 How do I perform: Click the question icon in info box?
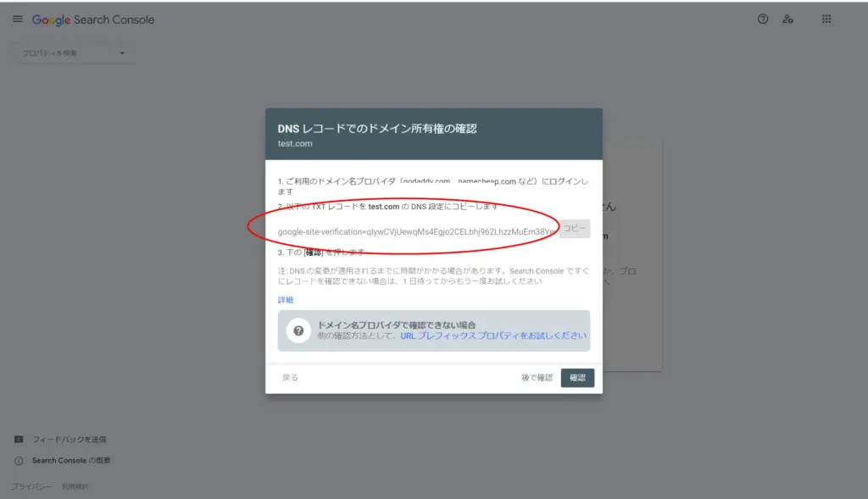click(x=298, y=330)
